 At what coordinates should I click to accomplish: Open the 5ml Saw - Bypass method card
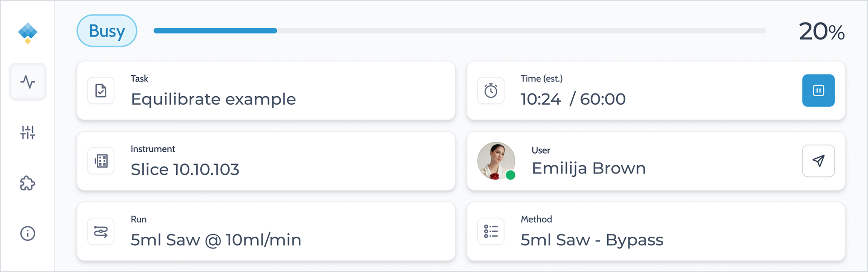[x=656, y=231]
